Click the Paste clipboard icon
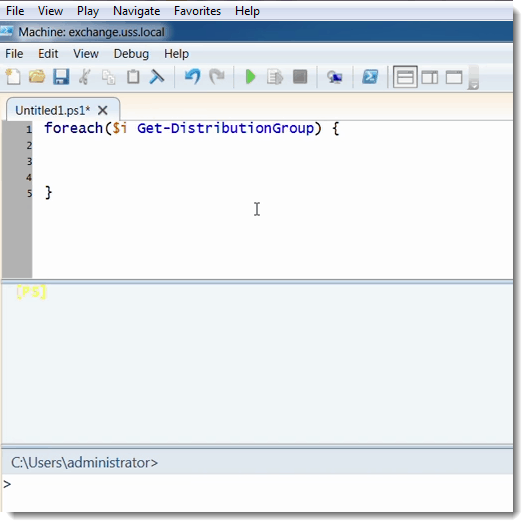Image resolution: width=528 pixels, height=527 pixels. (133, 77)
